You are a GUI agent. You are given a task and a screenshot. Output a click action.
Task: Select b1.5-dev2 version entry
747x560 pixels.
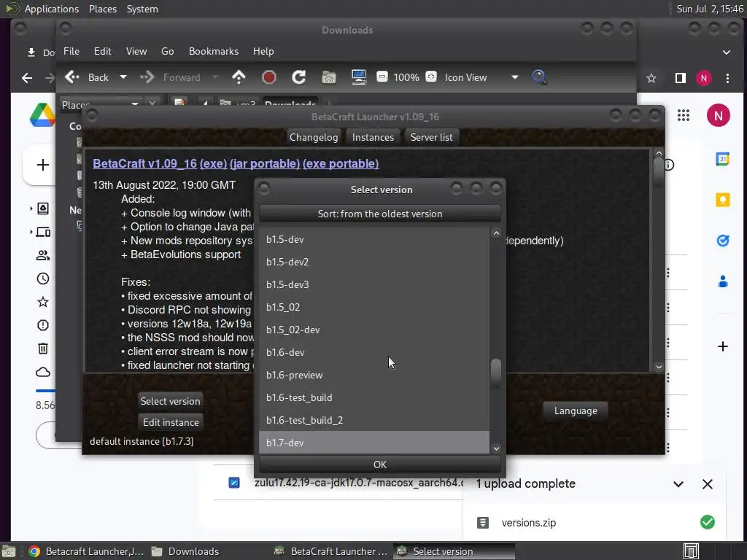(374, 262)
